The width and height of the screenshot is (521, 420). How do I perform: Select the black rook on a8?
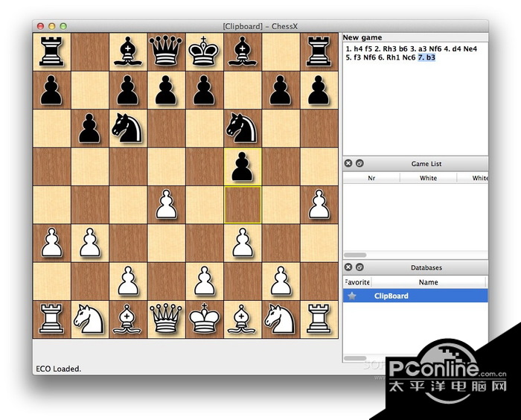[x=51, y=52]
